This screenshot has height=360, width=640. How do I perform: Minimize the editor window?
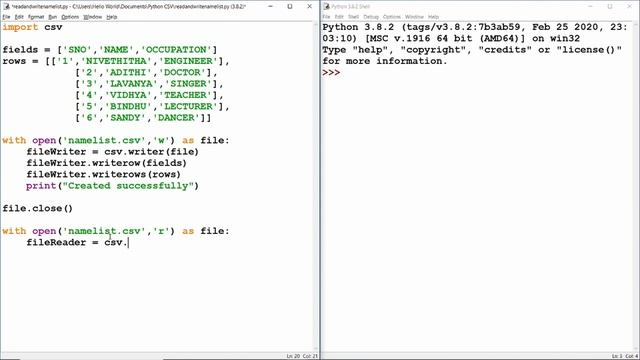point(270,7)
